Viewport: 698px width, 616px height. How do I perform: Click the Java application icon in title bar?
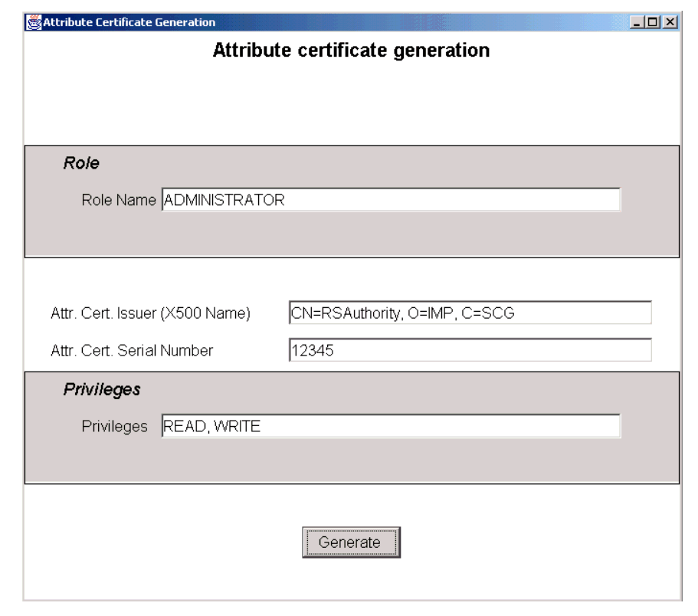[x=34, y=22]
